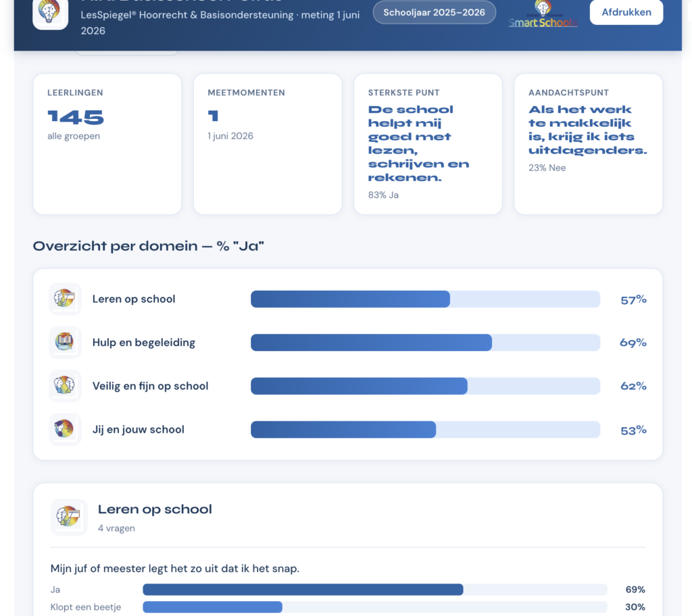This screenshot has width=692, height=616.
Task: Open the Leerlingen 145 card
Action: tap(107, 144)
